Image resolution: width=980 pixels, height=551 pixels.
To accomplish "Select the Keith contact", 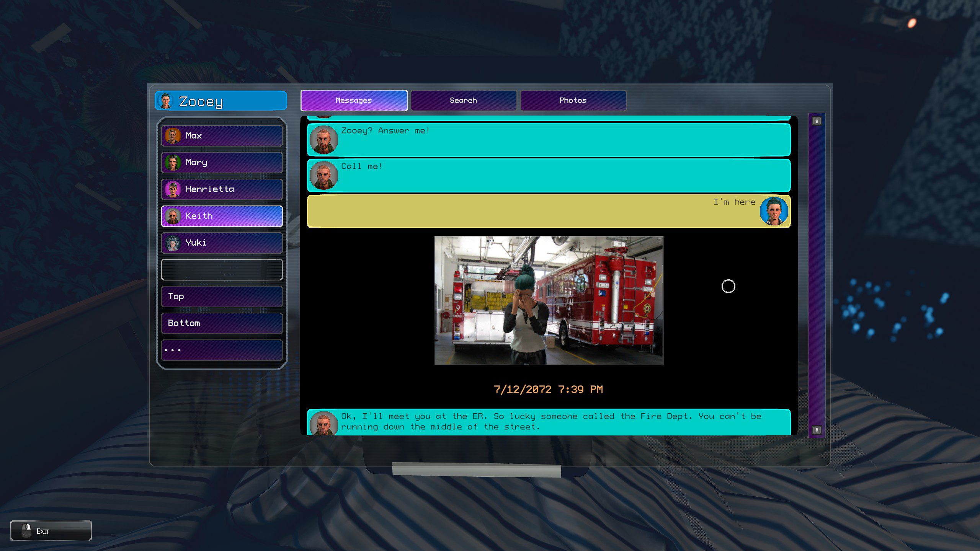I will (x=222, y=216).
